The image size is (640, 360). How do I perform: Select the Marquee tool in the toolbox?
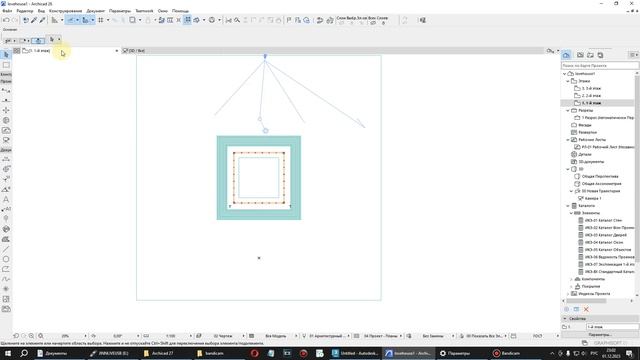pos(6,65)
